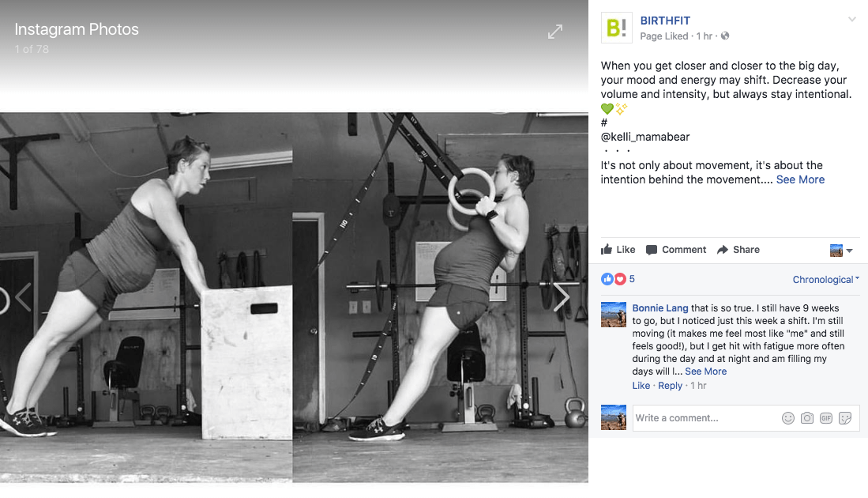Image resolution: width=868 pixels, height=498 pixels.
Task: Click Comment action on post
Action: [676, 250]
